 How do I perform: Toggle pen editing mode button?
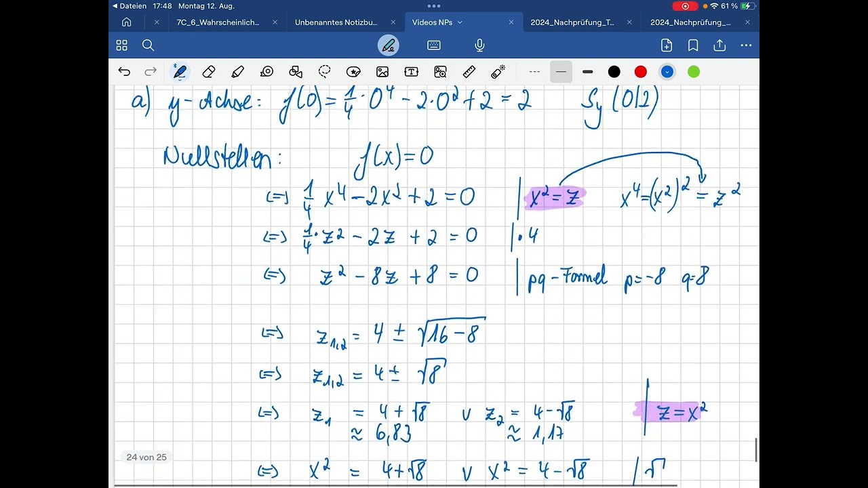click(x=389, y=45)
